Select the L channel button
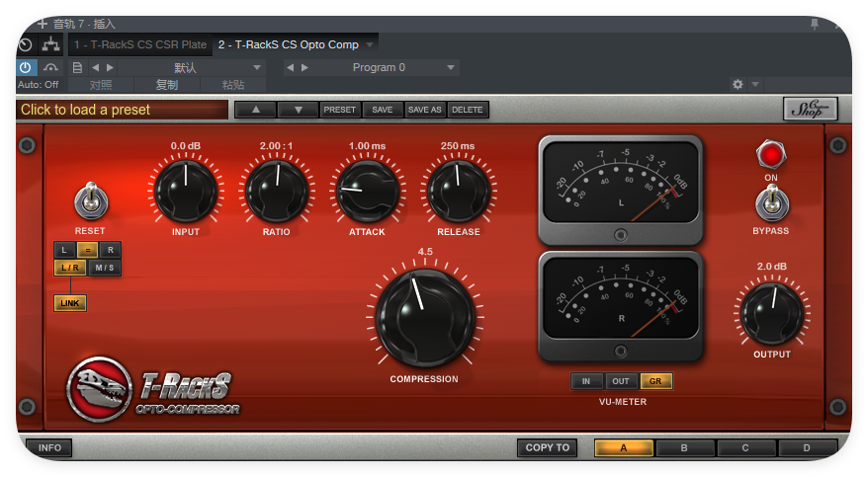The width and height of the screenshot is (868, 477). (64, 250)
